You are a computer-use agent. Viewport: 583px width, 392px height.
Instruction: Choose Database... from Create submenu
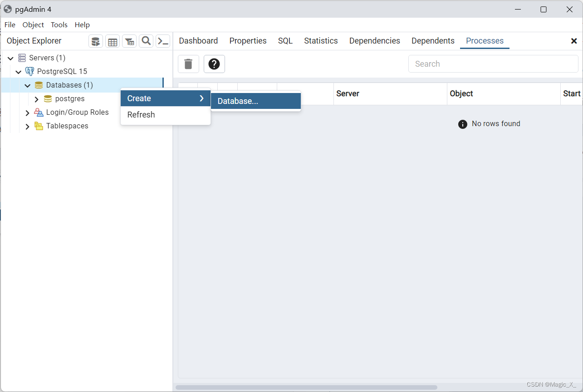[256, 101]
